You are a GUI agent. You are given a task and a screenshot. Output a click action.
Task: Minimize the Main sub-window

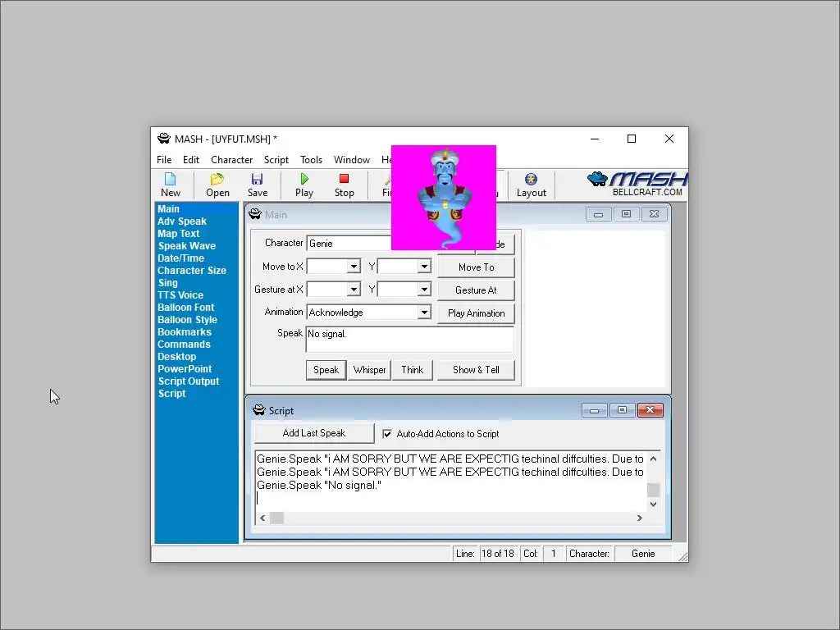click(598, 214)
